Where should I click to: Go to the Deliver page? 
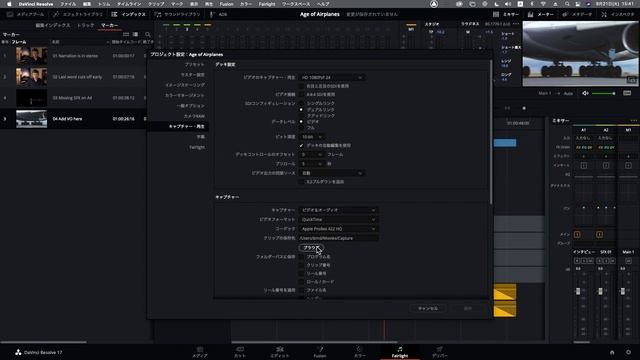point(440,352)
